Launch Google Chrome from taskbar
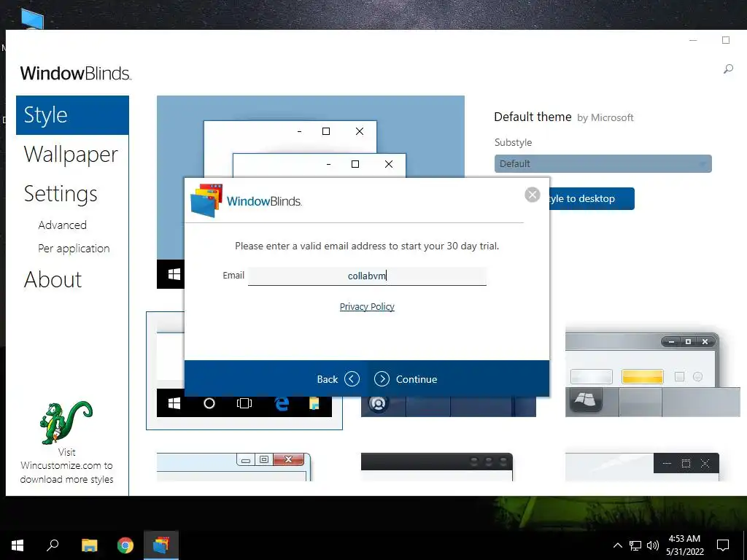 [x=125, y=545]
